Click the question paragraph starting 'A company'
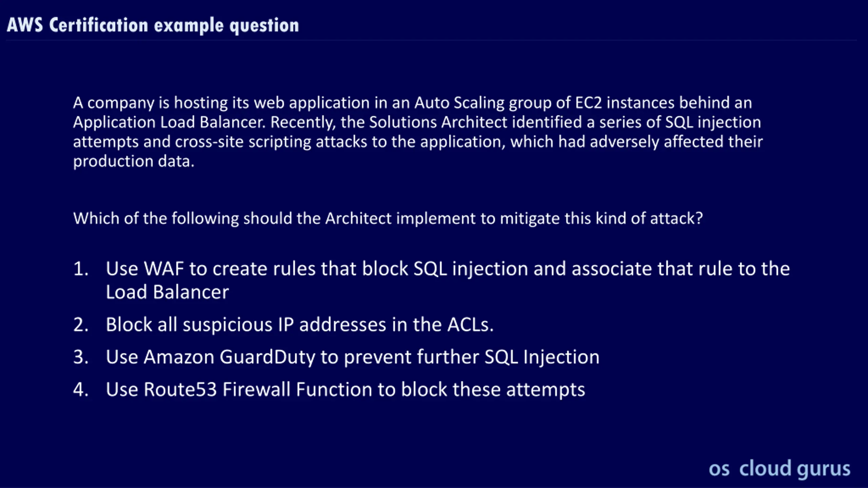Screen dimensions: 868x488 pos(418,132)
